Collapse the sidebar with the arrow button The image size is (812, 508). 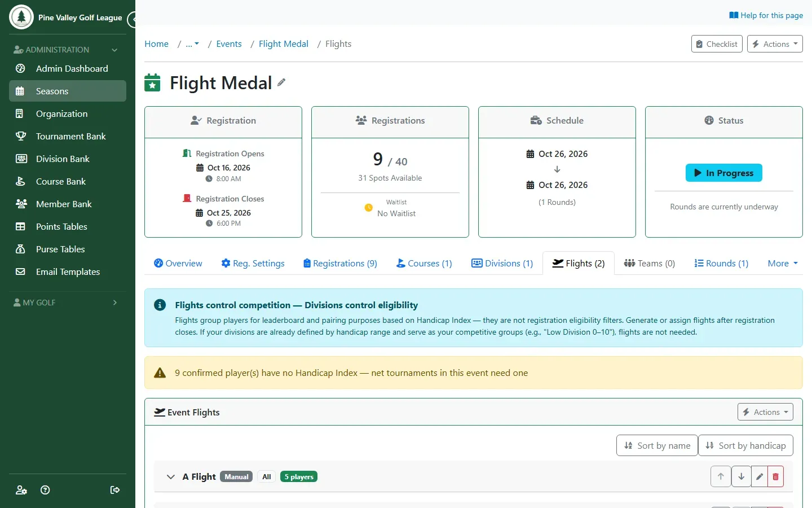click(133, 20)
